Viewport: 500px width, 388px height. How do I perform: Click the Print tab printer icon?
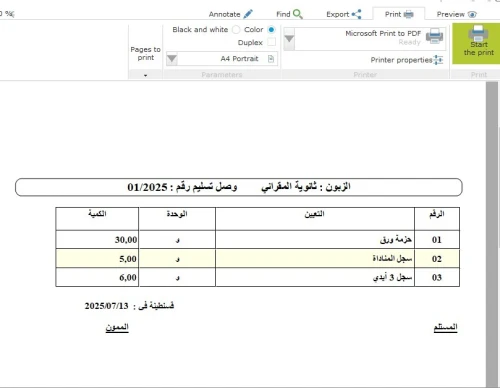tap(408, 14)
